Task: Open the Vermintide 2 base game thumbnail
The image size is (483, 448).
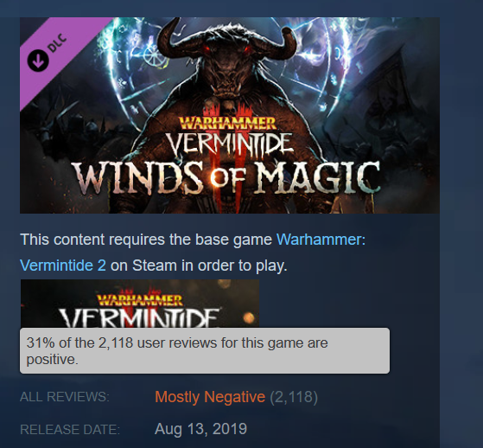Action: pyautogui.click(x=140, y=304)
